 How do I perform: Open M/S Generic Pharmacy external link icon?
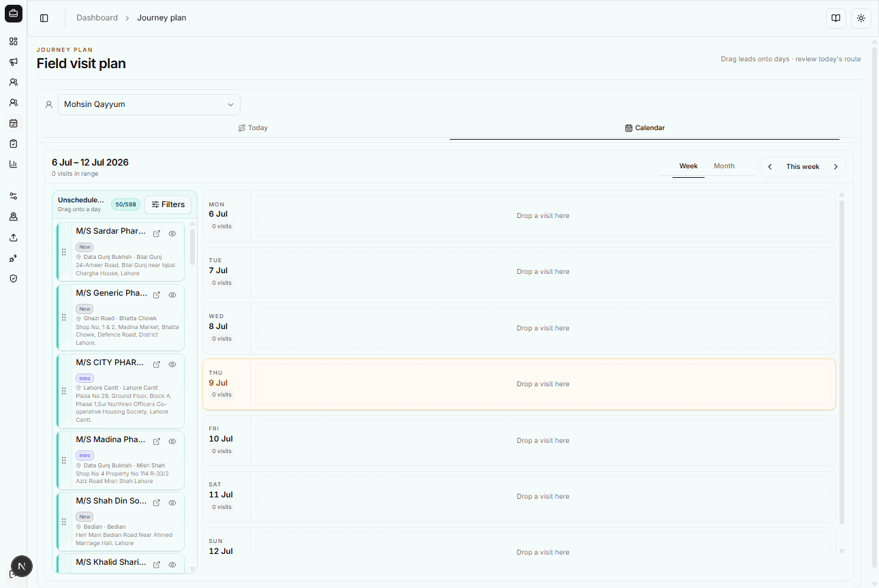(x=157, y=295)
